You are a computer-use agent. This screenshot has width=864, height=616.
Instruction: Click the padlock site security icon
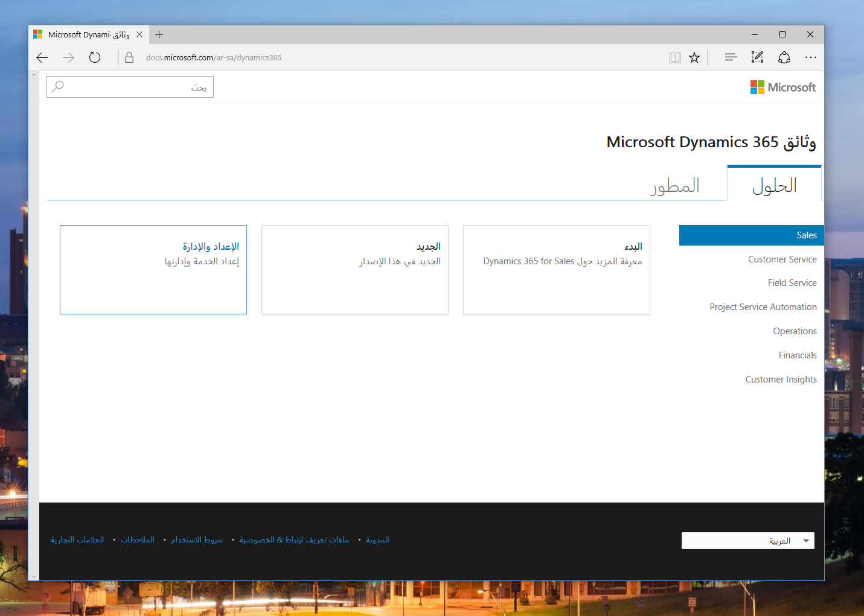(129, 57)
